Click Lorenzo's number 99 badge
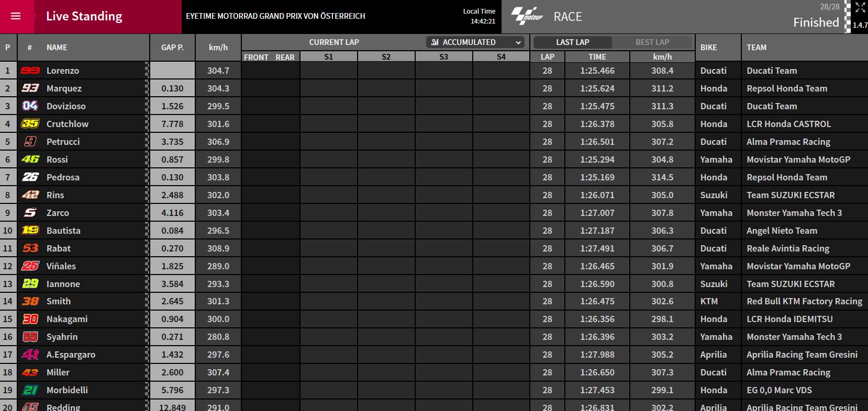The height and width of the screenshot is (411, 868). (30, 71)
